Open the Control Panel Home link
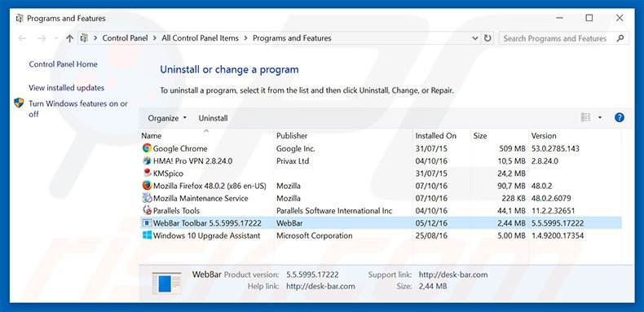Viewport: 644px width, 312px height. 64,64
